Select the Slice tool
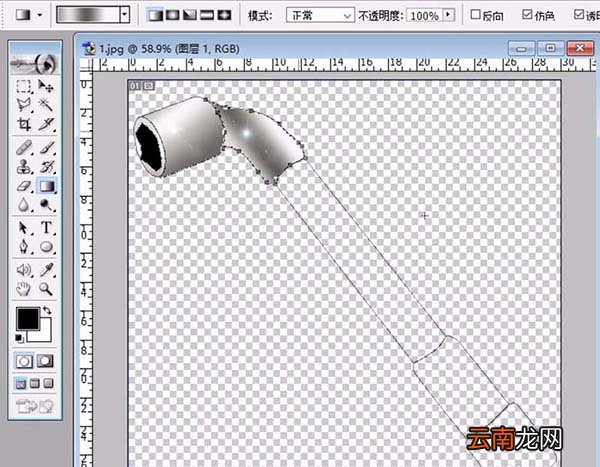 (46, 124)
